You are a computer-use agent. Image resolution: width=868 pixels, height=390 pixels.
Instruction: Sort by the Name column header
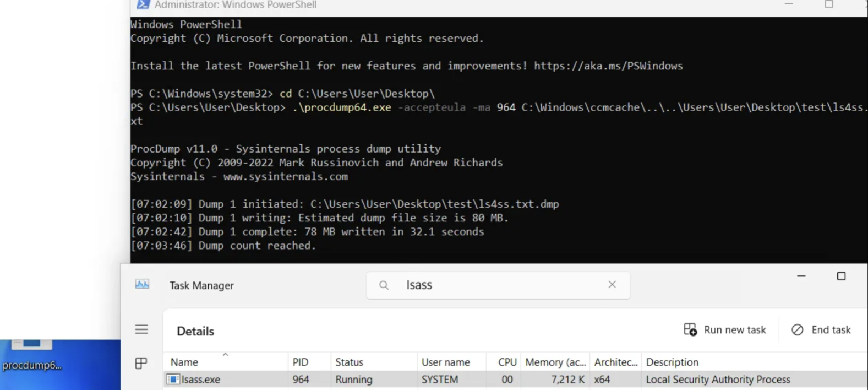(x=184, y=362)
